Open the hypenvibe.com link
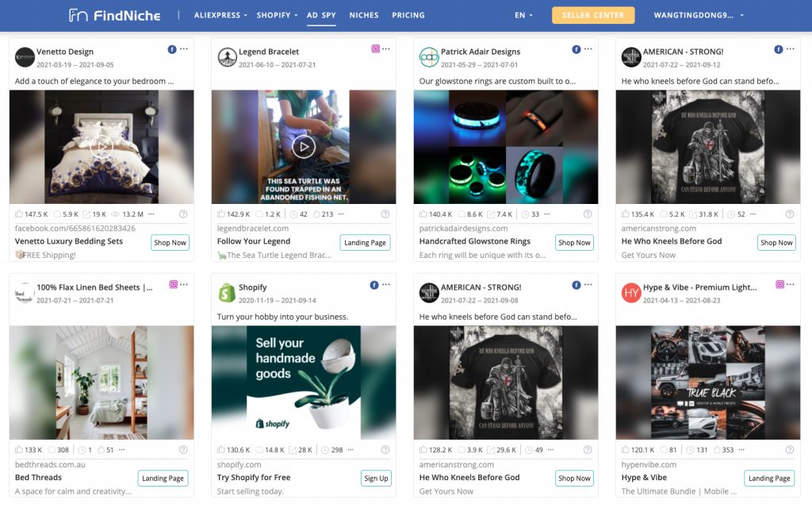This screenshot has width=812, height=508. pos(649,464)
